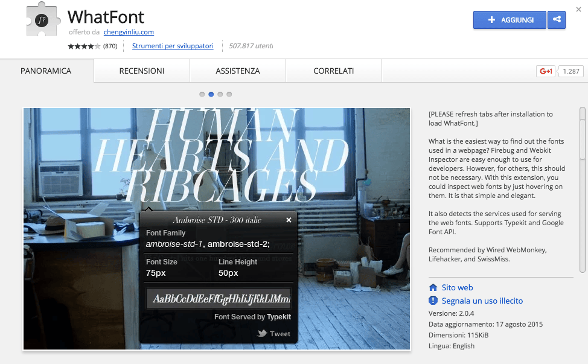The image size is (588, 364).
Task: Select the first carousel navigation dot
Action: coord(202,94)
